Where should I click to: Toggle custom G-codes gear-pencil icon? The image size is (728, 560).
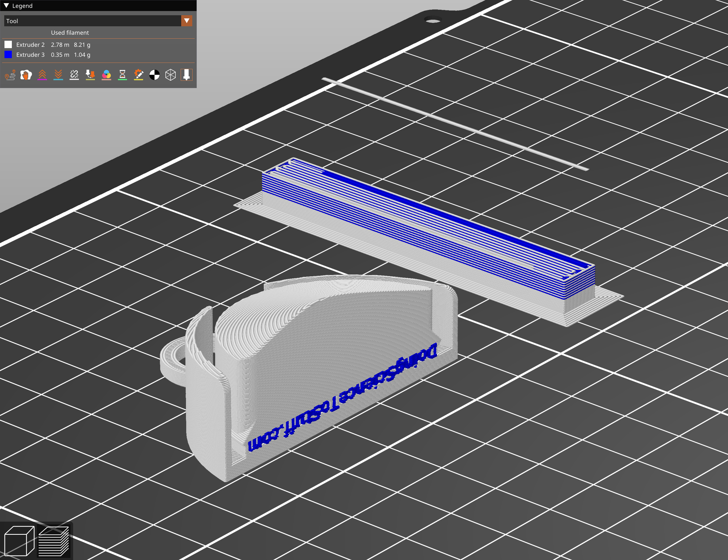point(138,75)
